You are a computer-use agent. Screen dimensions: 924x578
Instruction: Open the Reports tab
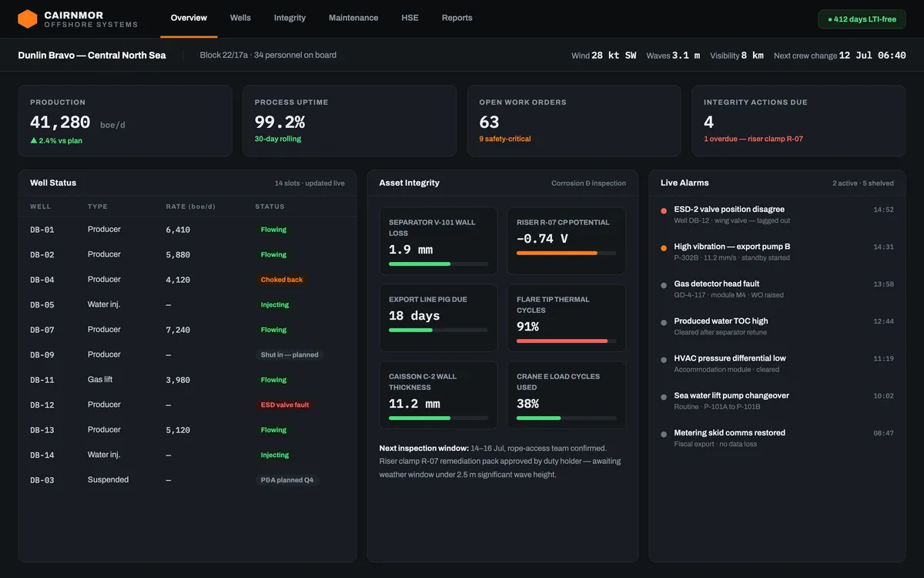457,18
